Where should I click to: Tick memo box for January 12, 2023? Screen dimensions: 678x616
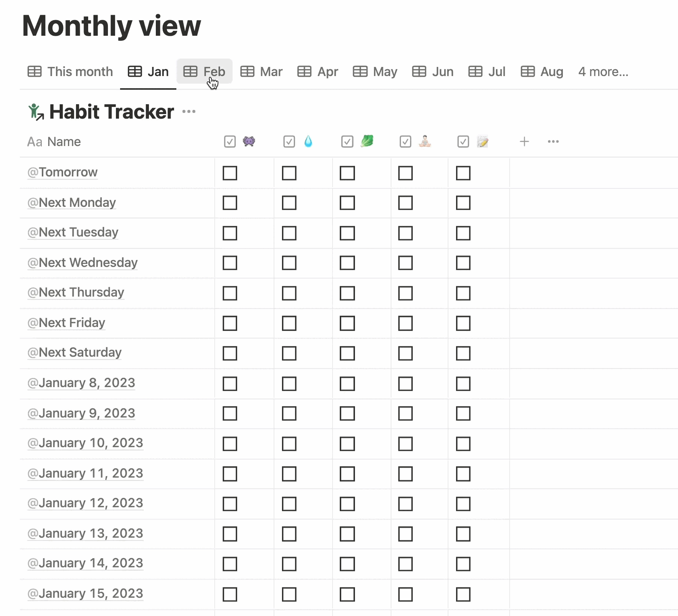click(x=463, y=504)
